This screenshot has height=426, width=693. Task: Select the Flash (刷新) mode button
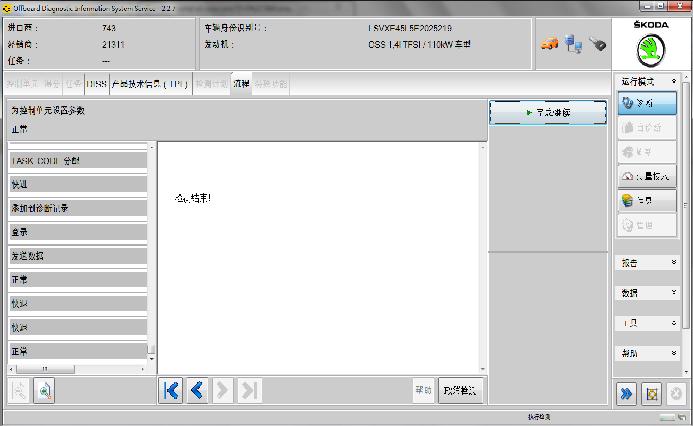click(x=647, y=152)
